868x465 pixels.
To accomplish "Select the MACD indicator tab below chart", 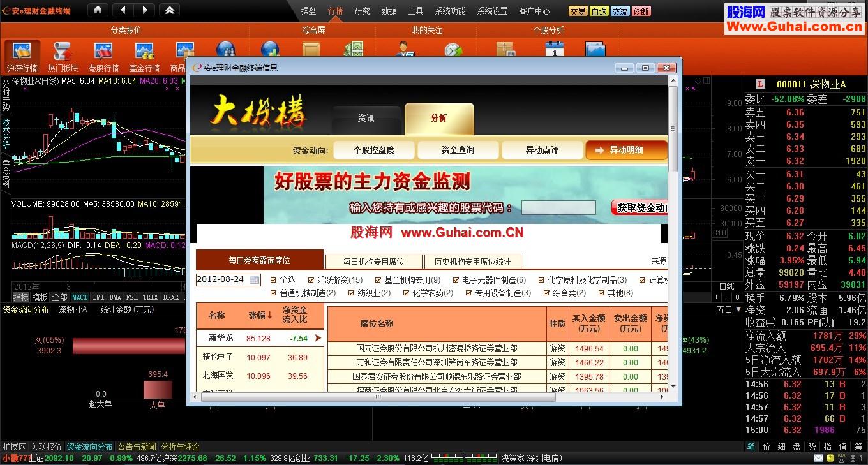I will tap(80, 297).
